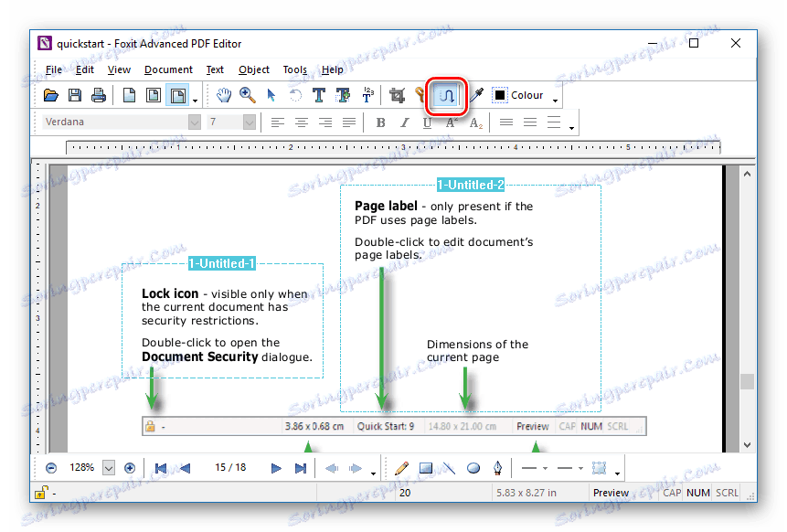Click the Preview status bar entry
This screenshot has width=787, height=532.
tap(611, 493)
